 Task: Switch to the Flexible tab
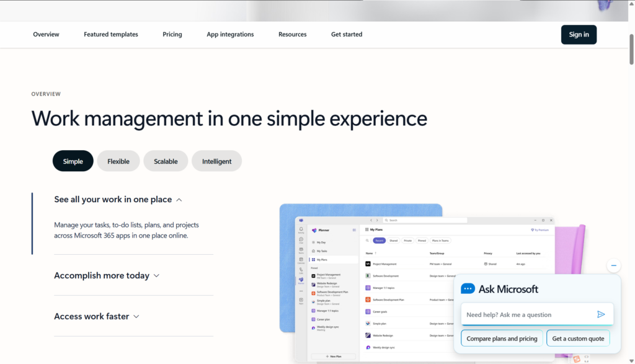click(x=118, y=161)
